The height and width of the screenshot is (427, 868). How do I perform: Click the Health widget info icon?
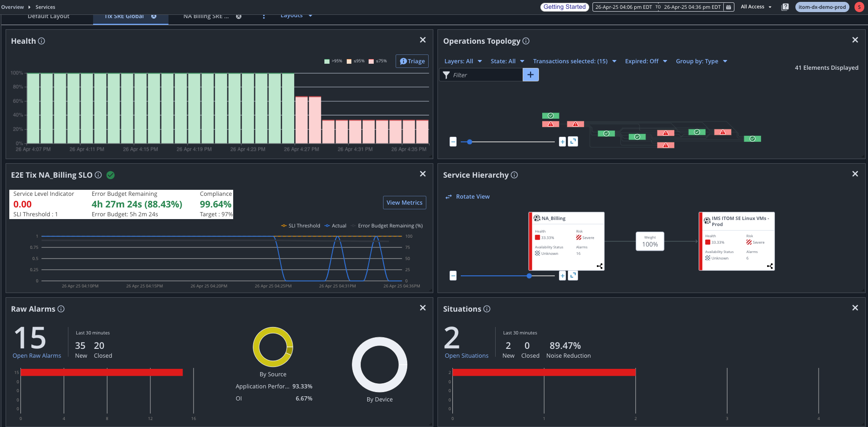point(42,41)
